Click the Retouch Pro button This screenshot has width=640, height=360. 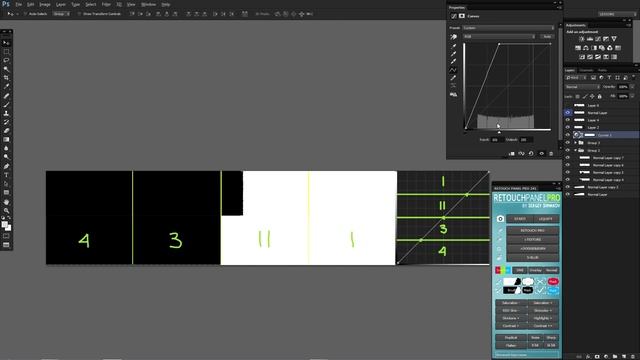point(533,231)
